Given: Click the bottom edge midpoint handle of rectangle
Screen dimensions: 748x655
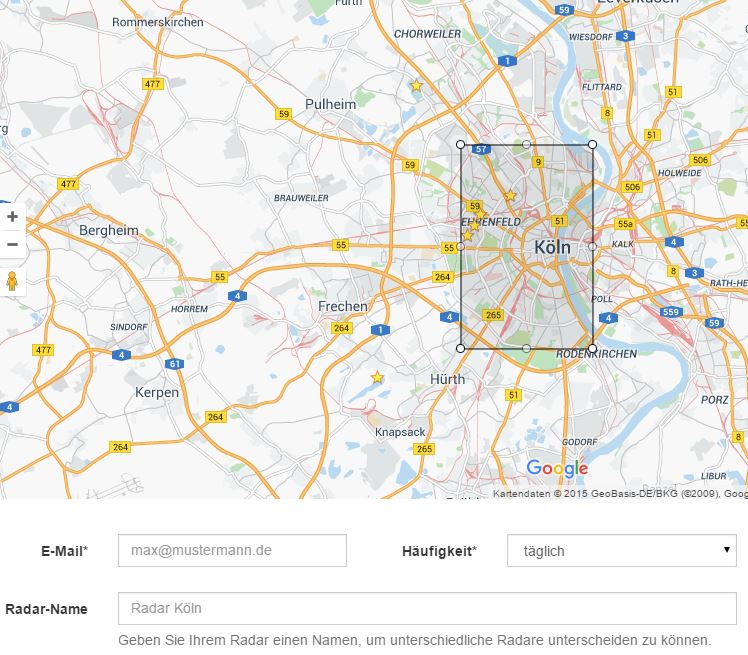Looking at the screenshot, I should [x=526, y=348].
